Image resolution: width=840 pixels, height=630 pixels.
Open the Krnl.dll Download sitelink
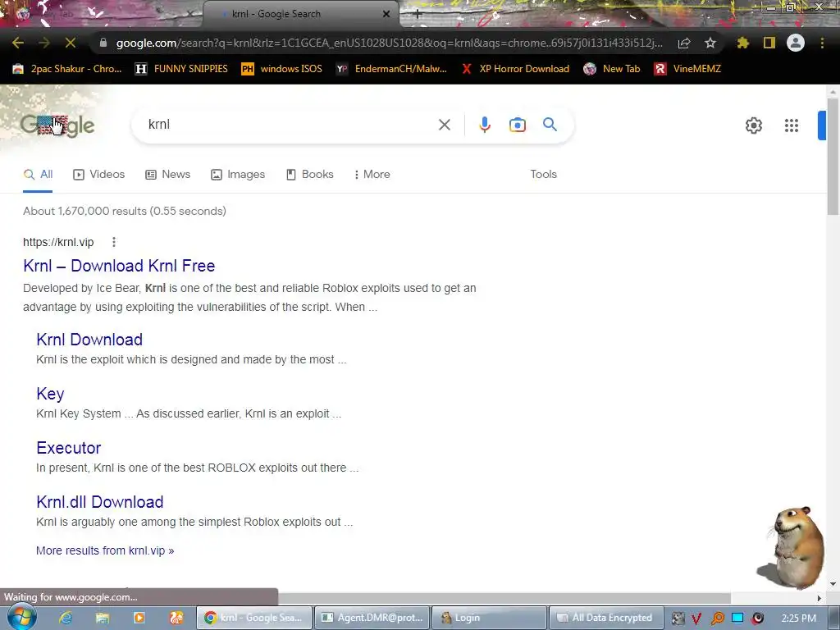pos(99,502)
